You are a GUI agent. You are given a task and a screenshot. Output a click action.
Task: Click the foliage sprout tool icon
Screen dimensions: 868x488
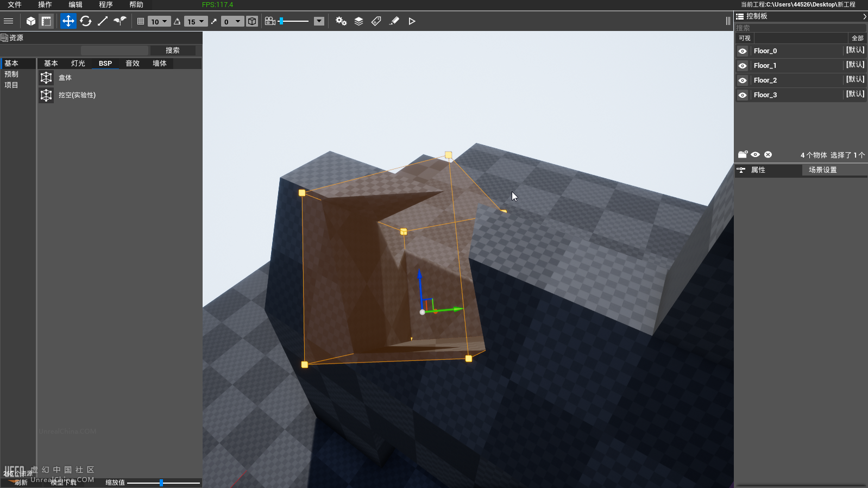click(x=120, y=21)
